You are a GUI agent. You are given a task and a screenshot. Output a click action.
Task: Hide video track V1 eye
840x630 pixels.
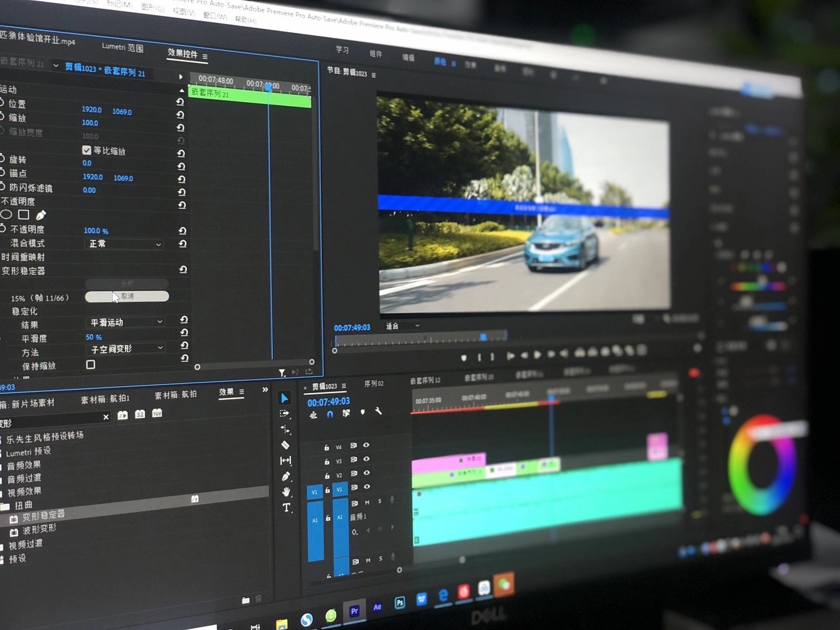coord(367,487)
